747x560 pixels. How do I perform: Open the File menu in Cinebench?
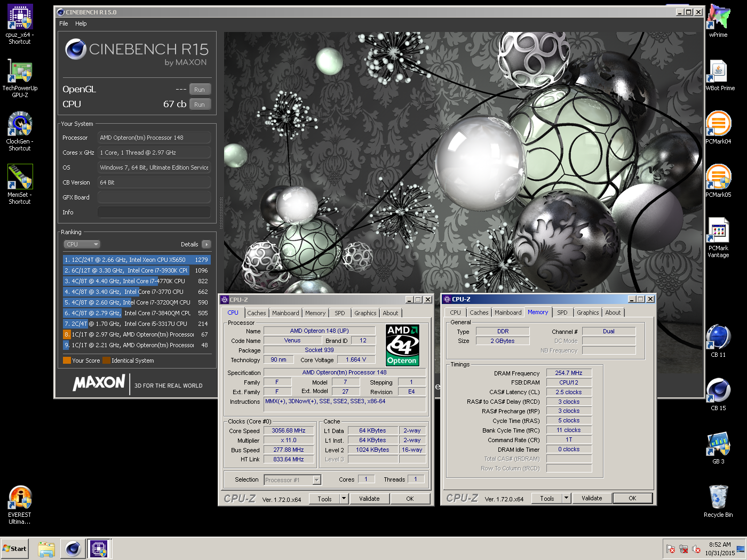point(63,23)
